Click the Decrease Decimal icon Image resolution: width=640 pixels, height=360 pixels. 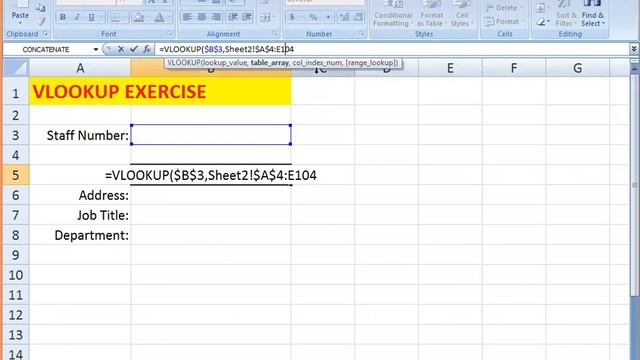point(358,17)
